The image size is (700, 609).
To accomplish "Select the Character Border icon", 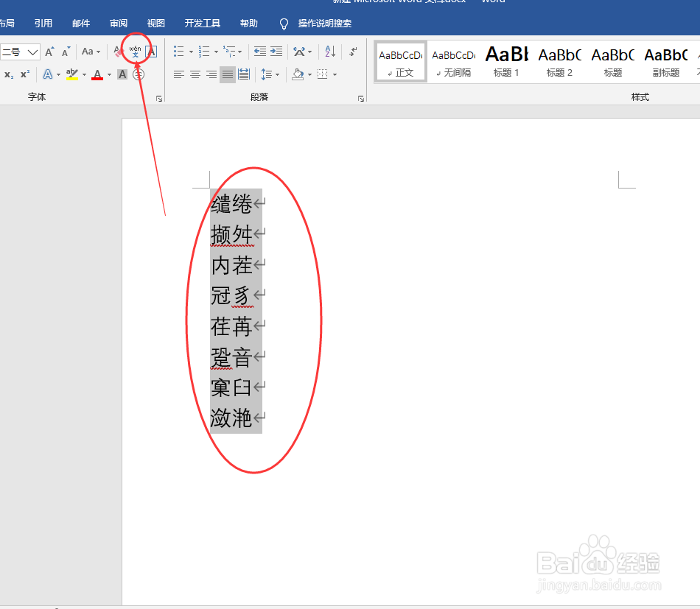I will click(152, 52).
